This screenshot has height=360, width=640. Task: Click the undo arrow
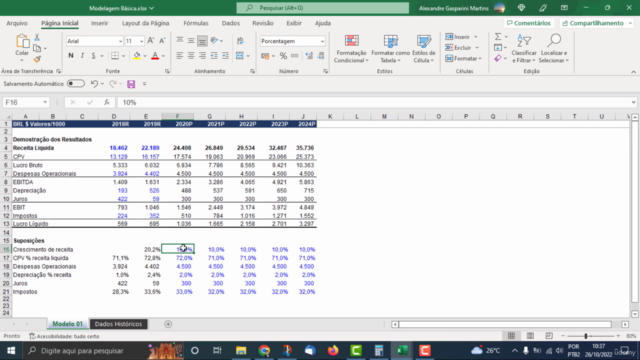pos(94,84)
